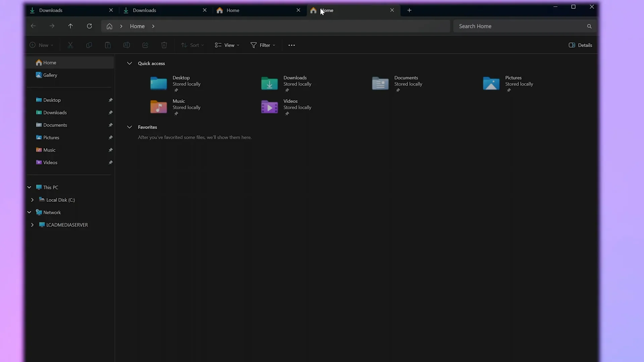Viewport: 644px width, 362px height.
Task: Close the first Downloads tab
Action: (x=111, y=10)
